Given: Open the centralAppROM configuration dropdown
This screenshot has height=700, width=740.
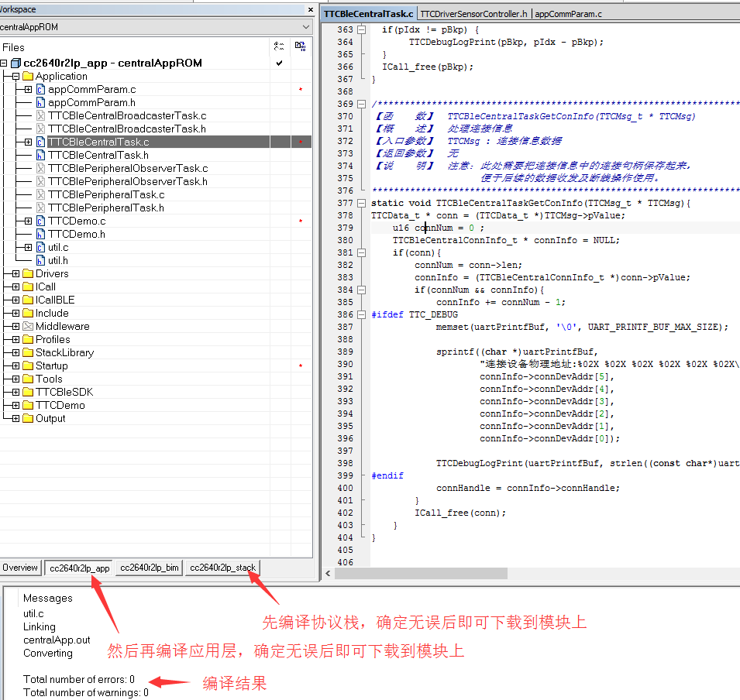Looking at the screenshot, I should (306, 27).
